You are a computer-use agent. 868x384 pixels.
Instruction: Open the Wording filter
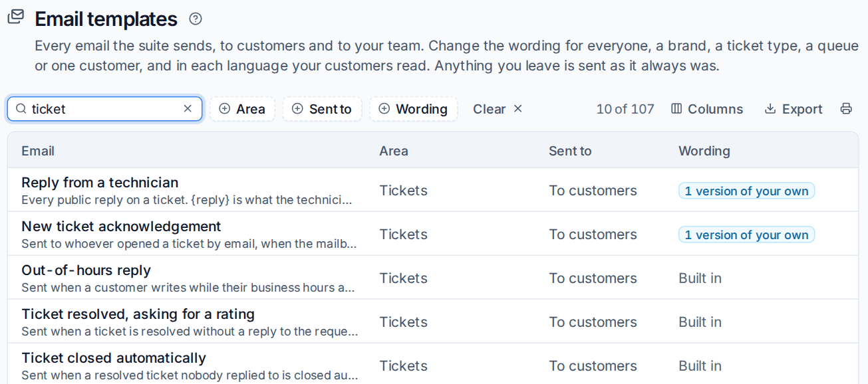point(413,109)
